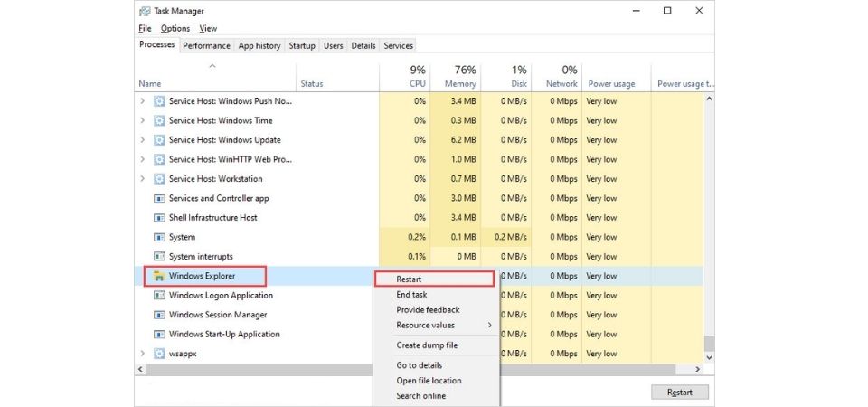This screenshot has height=407, width=868.
Task: Click the Service Host: Windows Update gear icon
Action: click(x=159, y=140)
